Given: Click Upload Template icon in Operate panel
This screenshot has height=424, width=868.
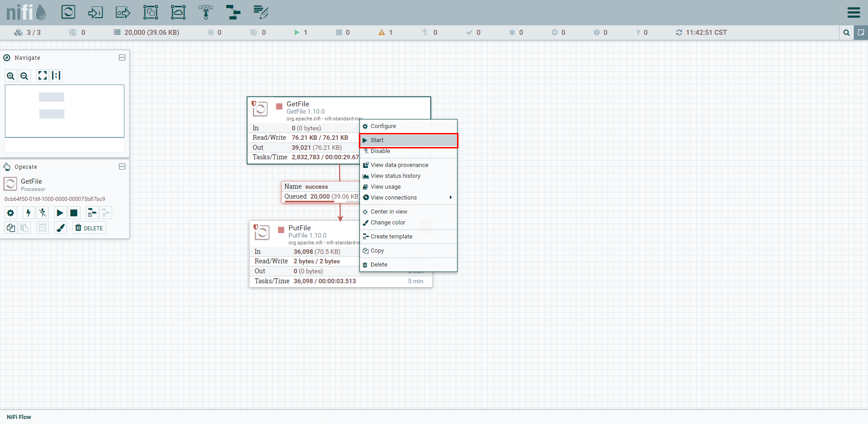Looking at the screenshot, I should point(106,213).
